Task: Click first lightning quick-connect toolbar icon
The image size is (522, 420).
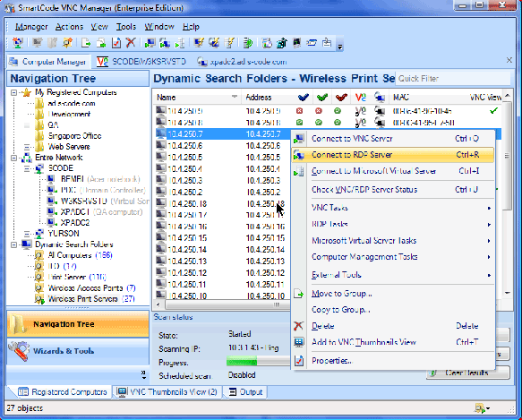Action: point(199,43)
